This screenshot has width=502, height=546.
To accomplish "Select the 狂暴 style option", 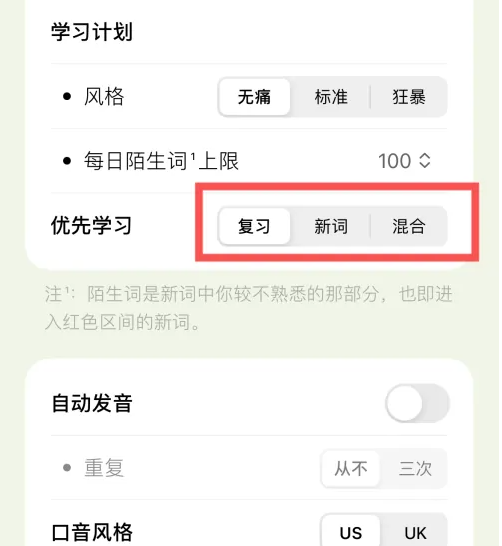I will [x=409, y=97].
